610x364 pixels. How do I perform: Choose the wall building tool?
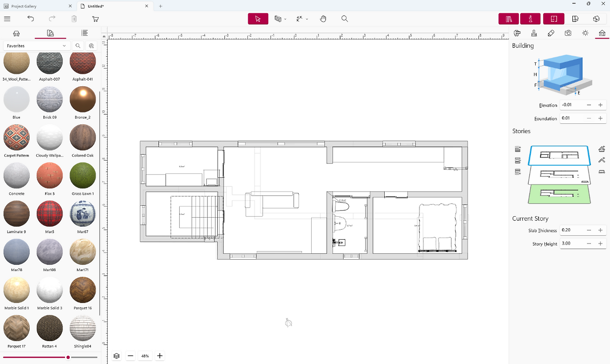click(278, 19)
